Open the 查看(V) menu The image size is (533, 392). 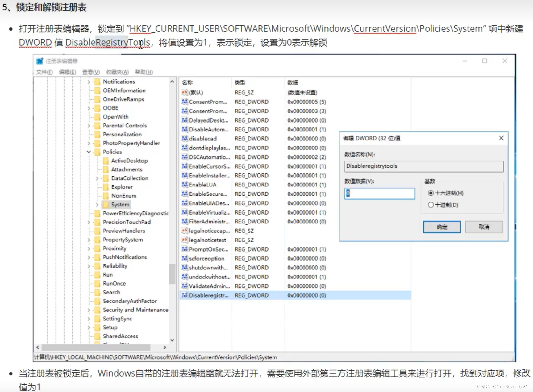click(91, 72)
